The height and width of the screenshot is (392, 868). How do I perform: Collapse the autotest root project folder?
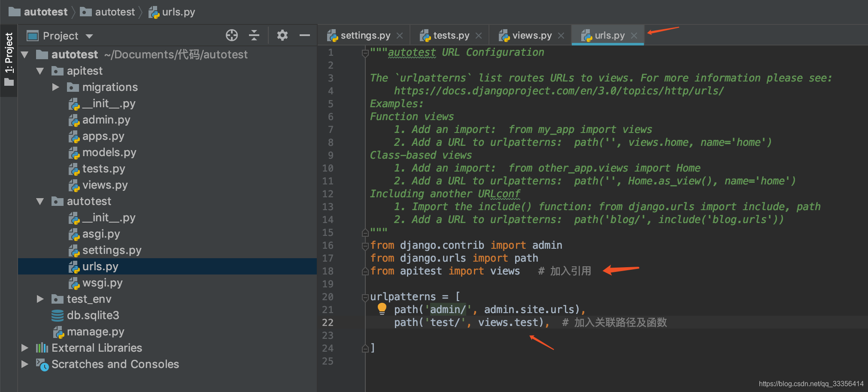click(x=24, y=54)
